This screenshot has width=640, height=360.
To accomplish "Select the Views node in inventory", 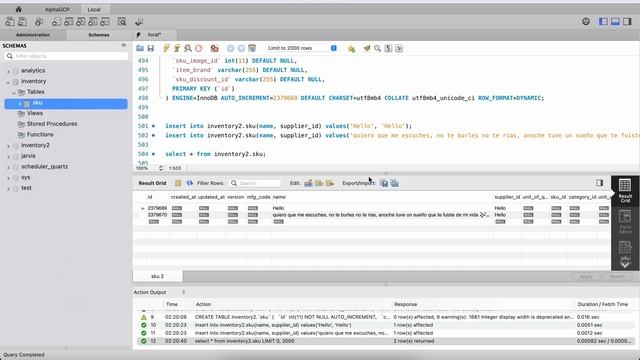I will point(35,113).
